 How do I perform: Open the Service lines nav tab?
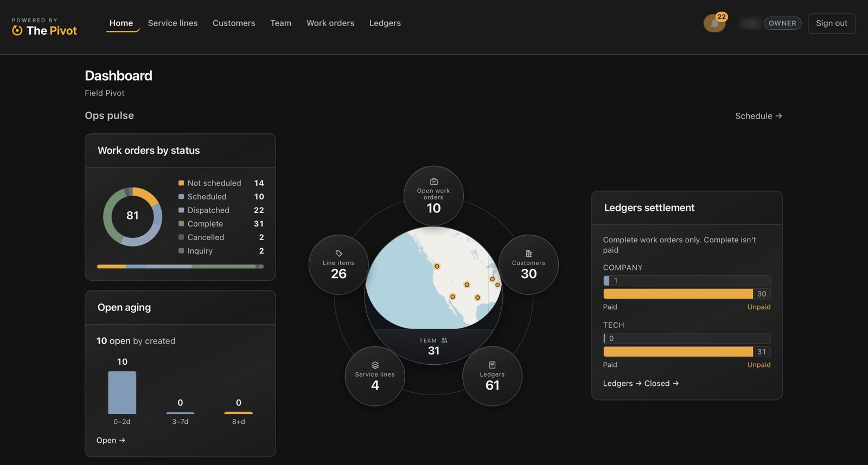[173, 23]
